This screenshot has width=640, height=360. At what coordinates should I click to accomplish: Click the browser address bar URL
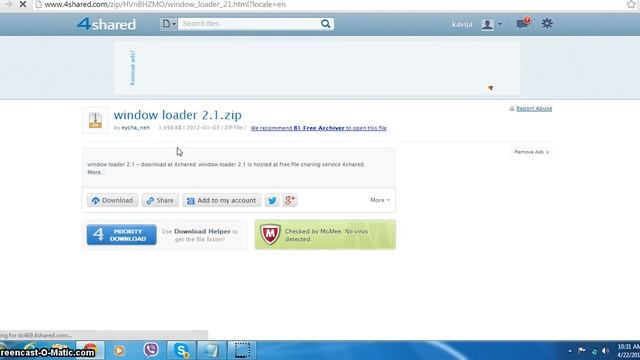coord(165,4)
